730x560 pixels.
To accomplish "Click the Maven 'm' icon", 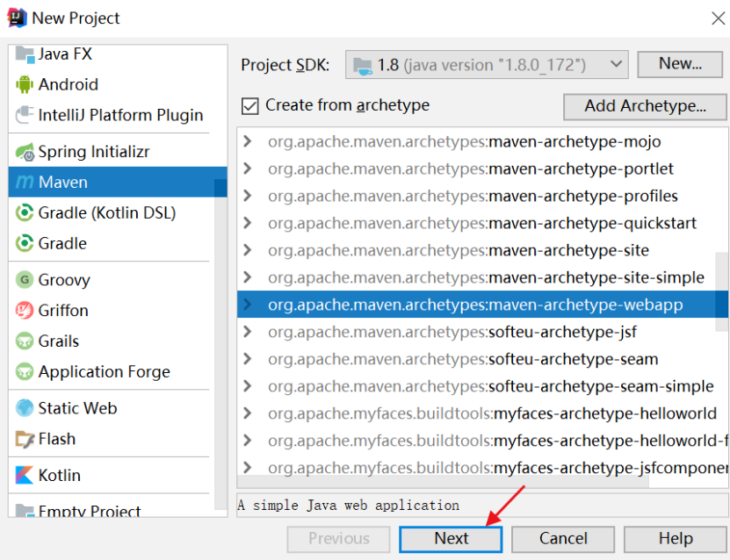I will click(25, 182).
